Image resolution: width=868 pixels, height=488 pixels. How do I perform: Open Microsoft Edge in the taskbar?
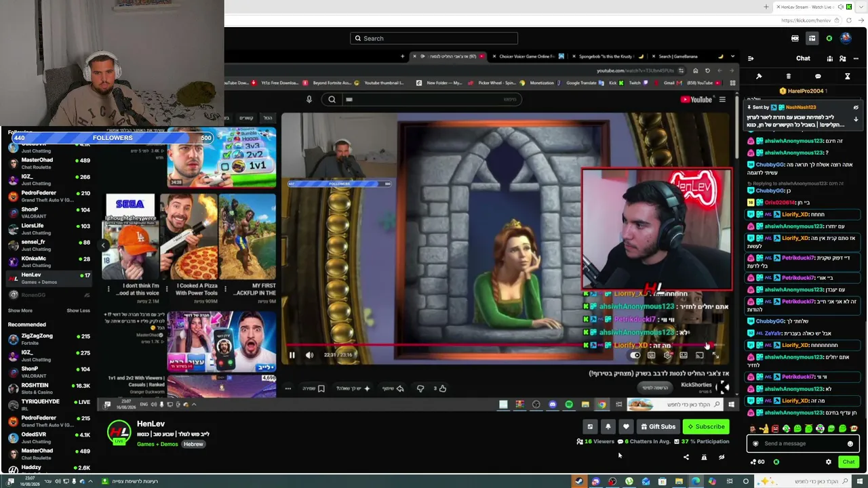[695, 482]
